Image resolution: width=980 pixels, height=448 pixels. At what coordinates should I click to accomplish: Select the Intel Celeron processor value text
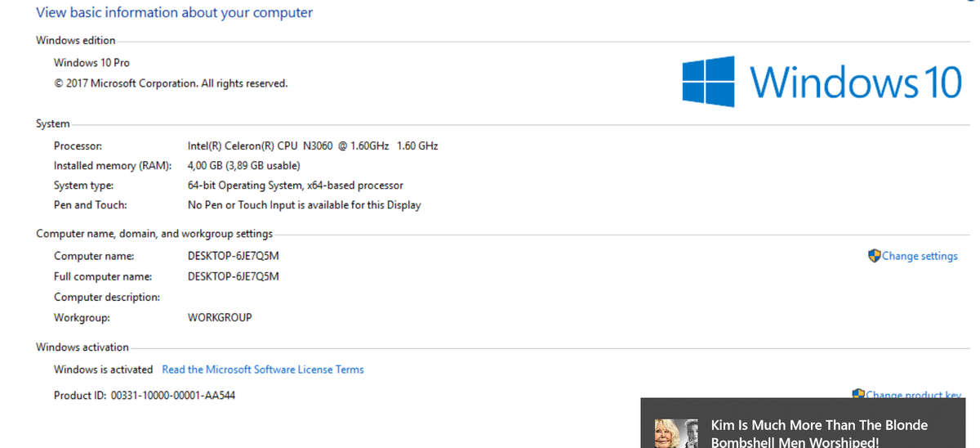pyautogui.click(x=313, y=146)
